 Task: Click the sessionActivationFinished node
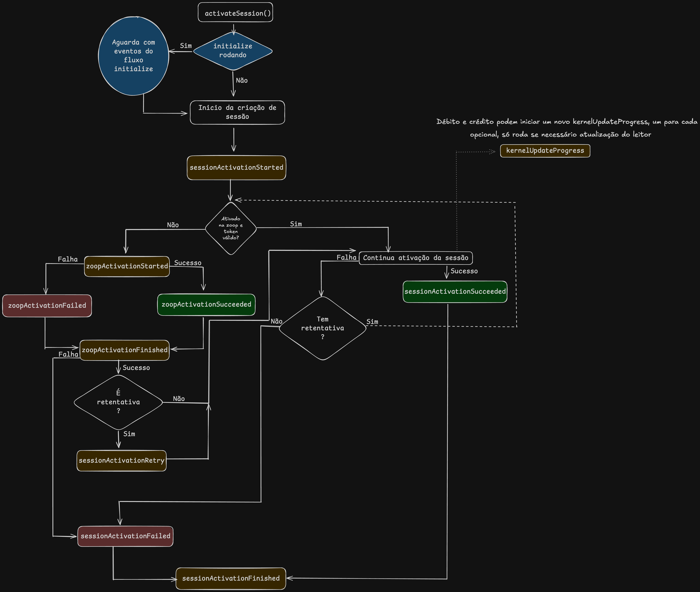pos(231,578)
